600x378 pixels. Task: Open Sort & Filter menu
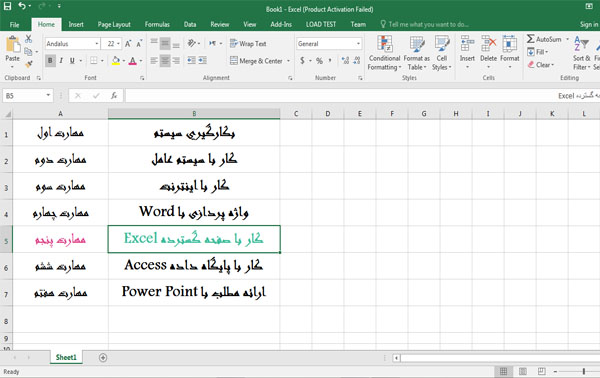[582, 53]
